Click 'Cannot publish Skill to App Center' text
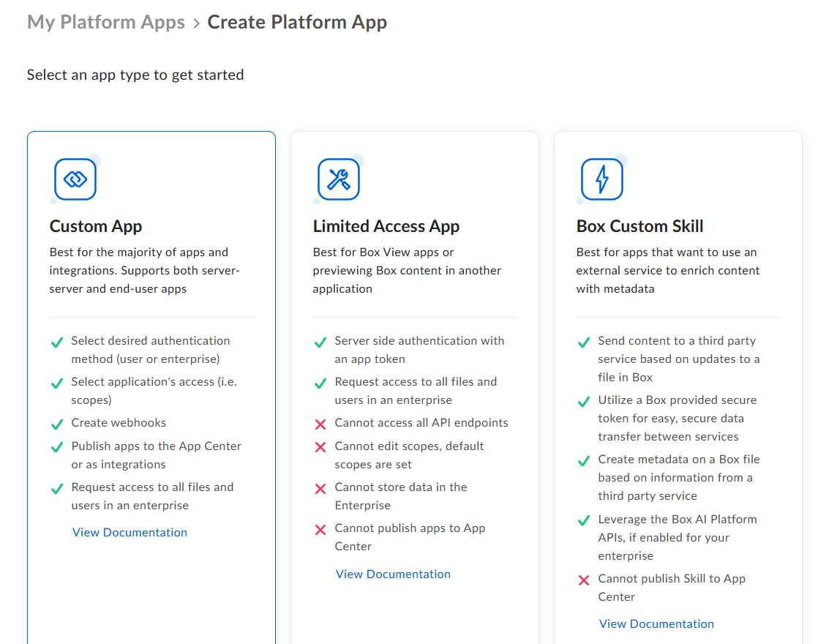The width and height of the screenshot is (818, 644). pos(672,588)
